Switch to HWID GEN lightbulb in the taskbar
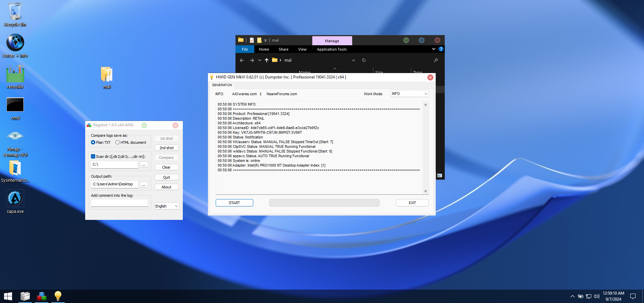The width and height of the screenshot is (644, 303). pos(58,296)
